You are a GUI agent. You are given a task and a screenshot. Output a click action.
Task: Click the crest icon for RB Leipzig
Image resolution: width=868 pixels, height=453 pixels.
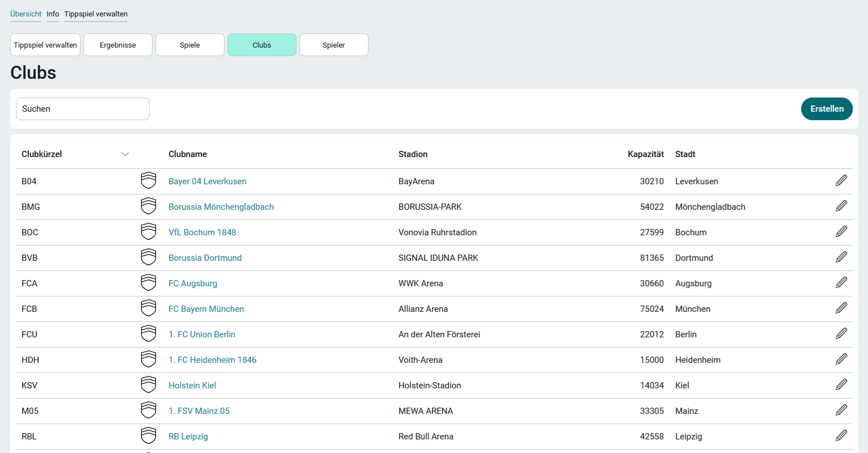(x=149, y=436)
